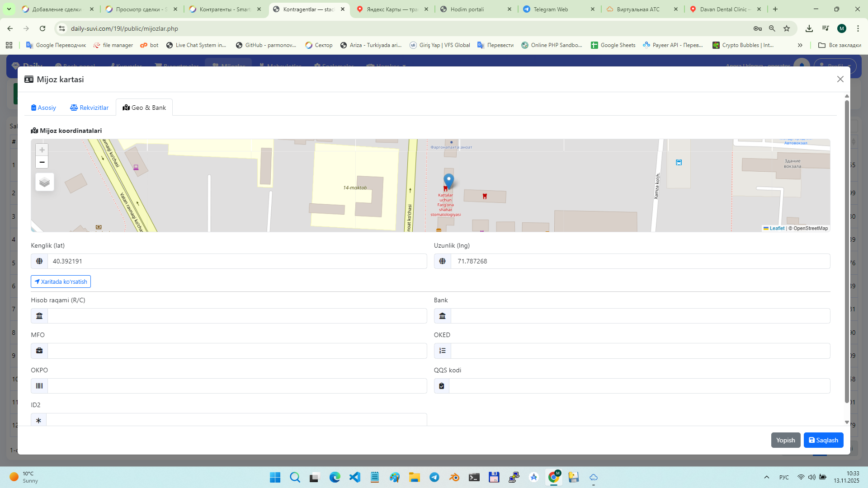Click the Uzunlik (lng) input field
Viewport: 868px width, 488px height.
coord(640,261)
